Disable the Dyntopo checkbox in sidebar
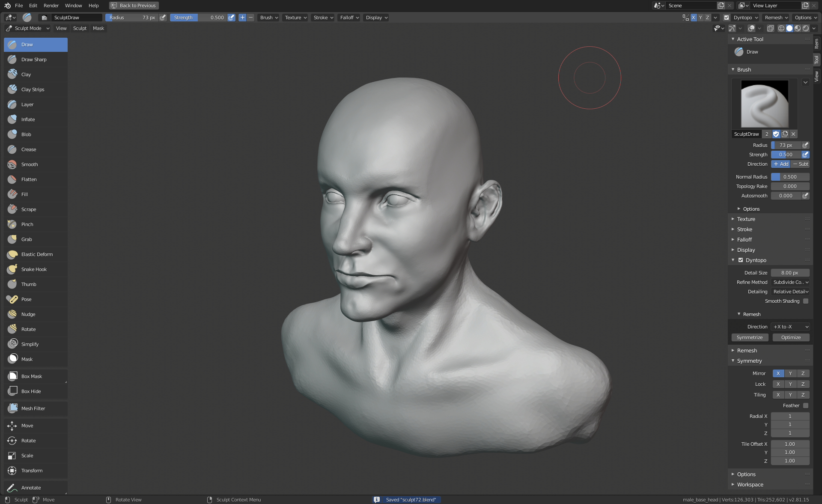The width and height of the screenshot is (822, 504). coord(741,260)
